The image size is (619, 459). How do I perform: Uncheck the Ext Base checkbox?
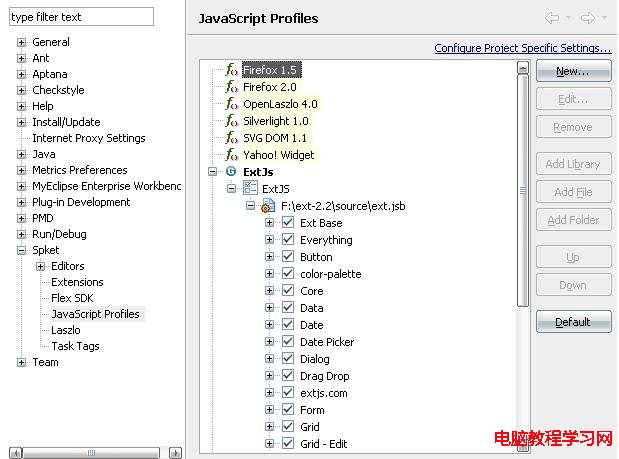coord(288,223)
